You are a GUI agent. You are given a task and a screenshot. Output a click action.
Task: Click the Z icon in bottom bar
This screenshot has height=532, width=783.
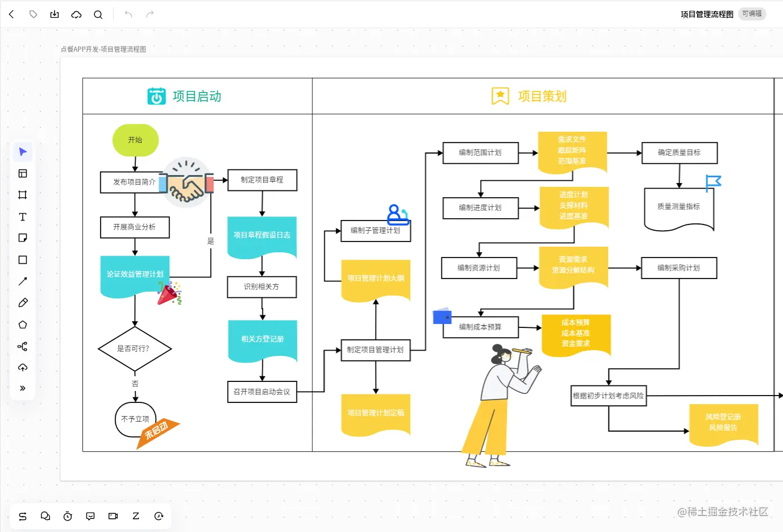[136, 516]
